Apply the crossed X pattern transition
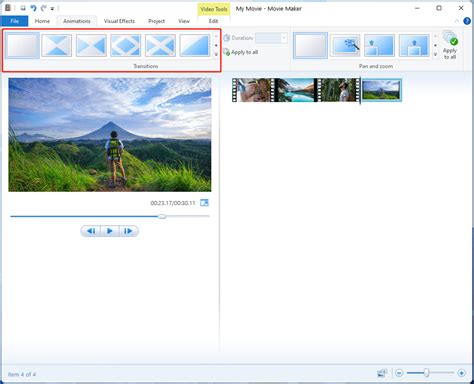 click(160, 45)
